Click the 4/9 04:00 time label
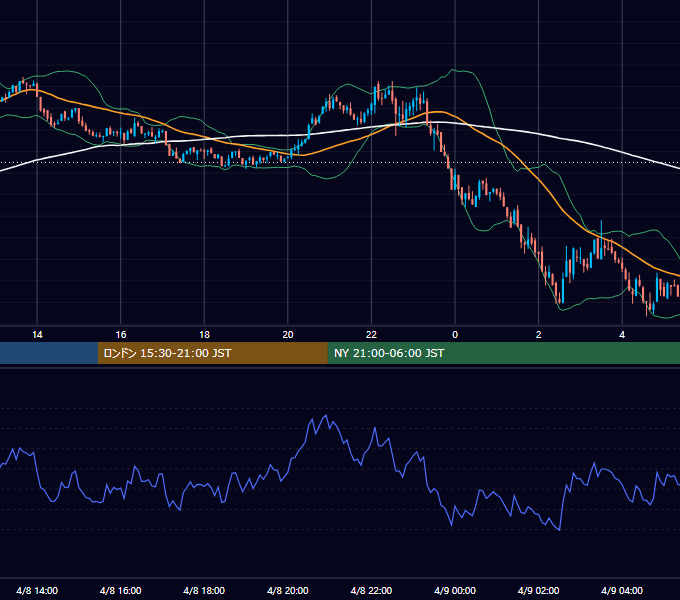Screen dimensions: 680x600 tap(622, 590)
